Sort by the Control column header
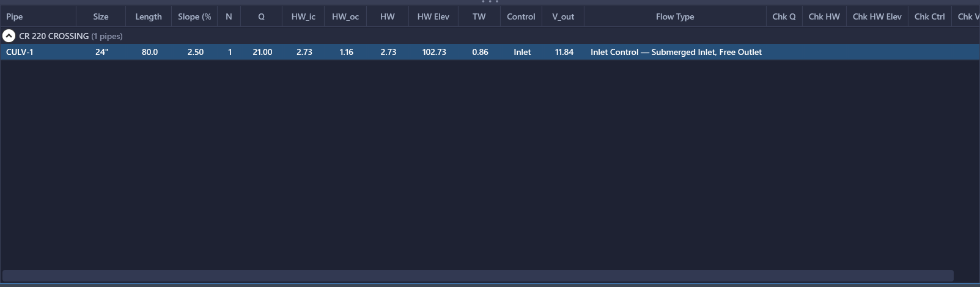 (521, 16)
